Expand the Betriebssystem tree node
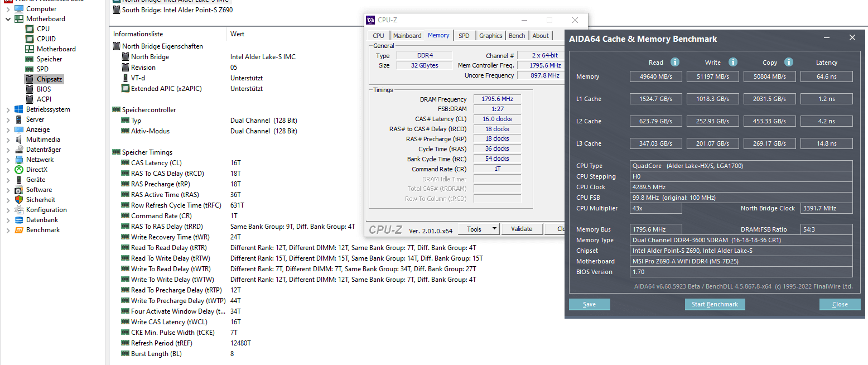The width and height of the screenshot is (868, 365). (x=8, y=109)
